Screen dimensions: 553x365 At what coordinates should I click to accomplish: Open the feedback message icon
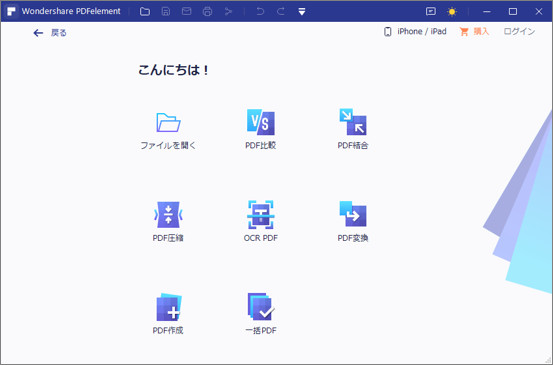click(x=431, y=11)
